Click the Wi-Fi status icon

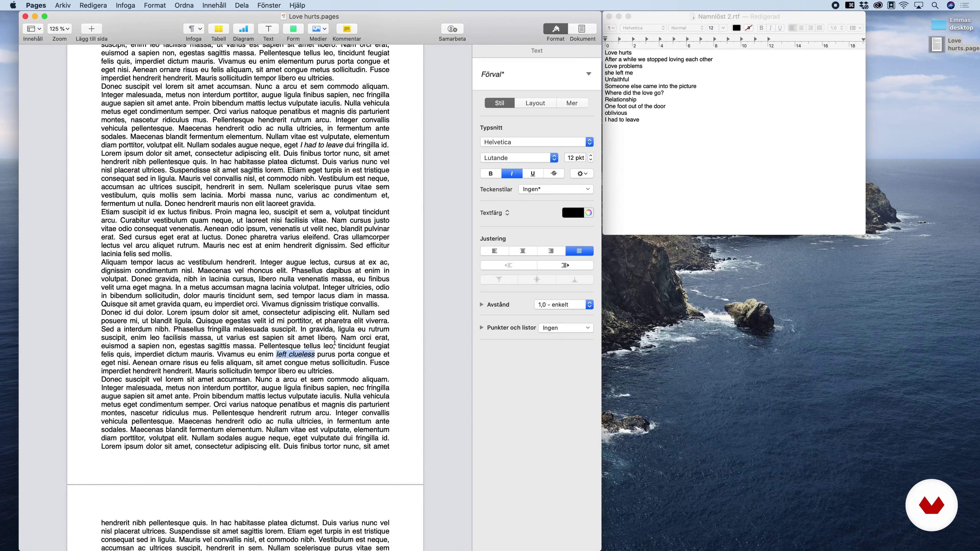point(903,5)
